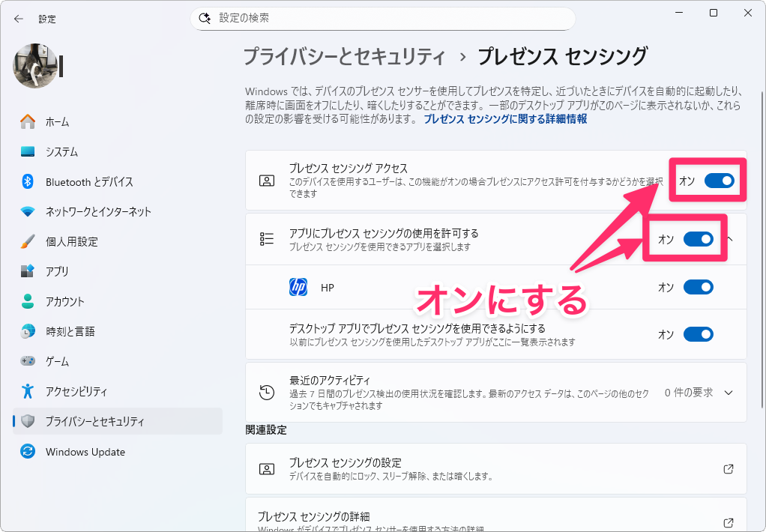Open external link for プレゼンス センシングの設定
The width and height of the screenshot is (766, 532).
point(728,469)
